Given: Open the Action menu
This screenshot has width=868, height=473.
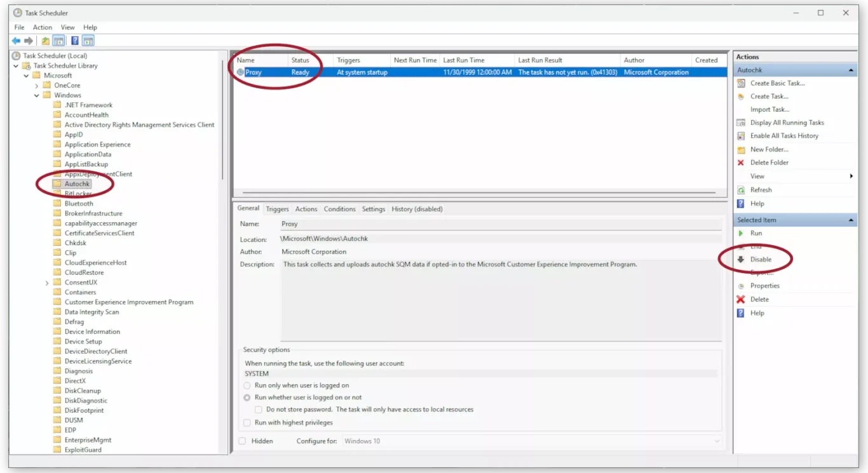Looking at the screenshot, I should tap(43, 27).
